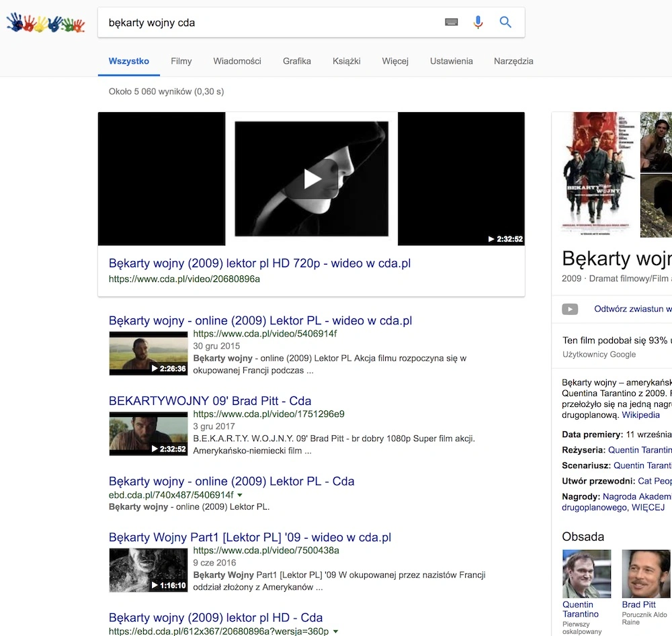Open the Narzędzia search tools
The width and height of the screenshot is (672, 636).
tap(513, 61)
